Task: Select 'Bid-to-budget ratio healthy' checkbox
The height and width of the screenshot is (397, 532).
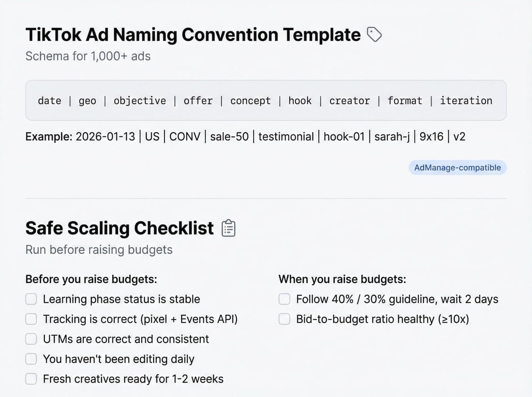Action: tap(285, 319)
